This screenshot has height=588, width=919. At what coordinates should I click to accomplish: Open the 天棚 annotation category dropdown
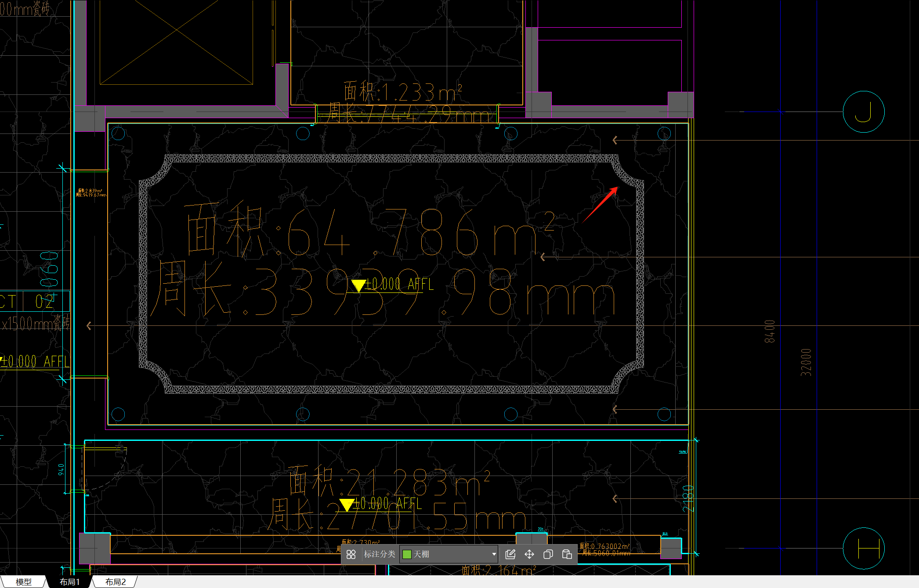point(448,554)
